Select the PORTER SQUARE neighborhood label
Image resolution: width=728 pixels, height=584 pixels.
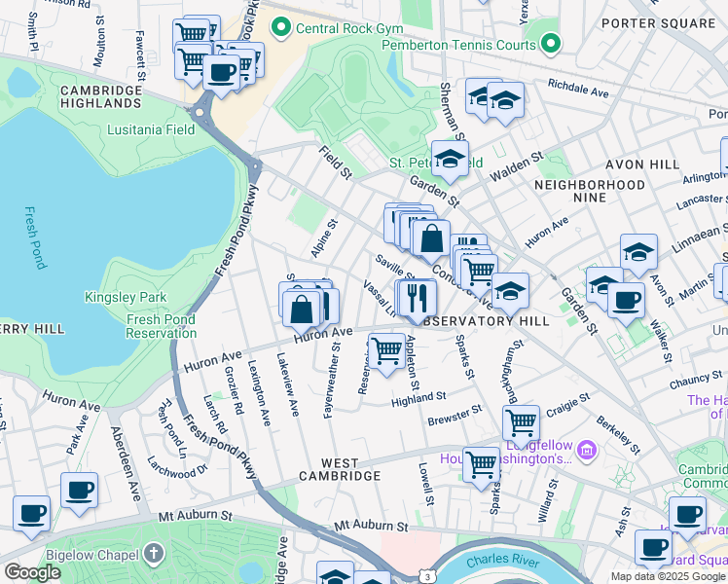point(659,23)
